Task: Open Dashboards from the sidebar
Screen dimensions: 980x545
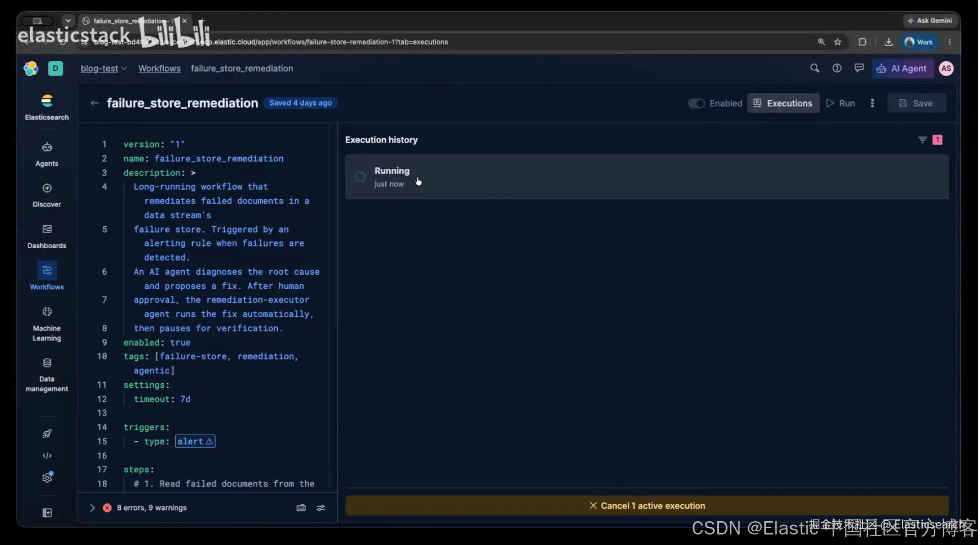Action: [x=47, y=236]
